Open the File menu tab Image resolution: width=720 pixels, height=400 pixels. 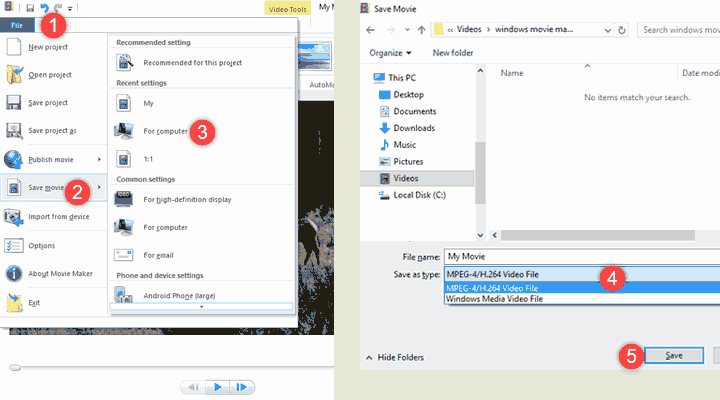(17, 25)
